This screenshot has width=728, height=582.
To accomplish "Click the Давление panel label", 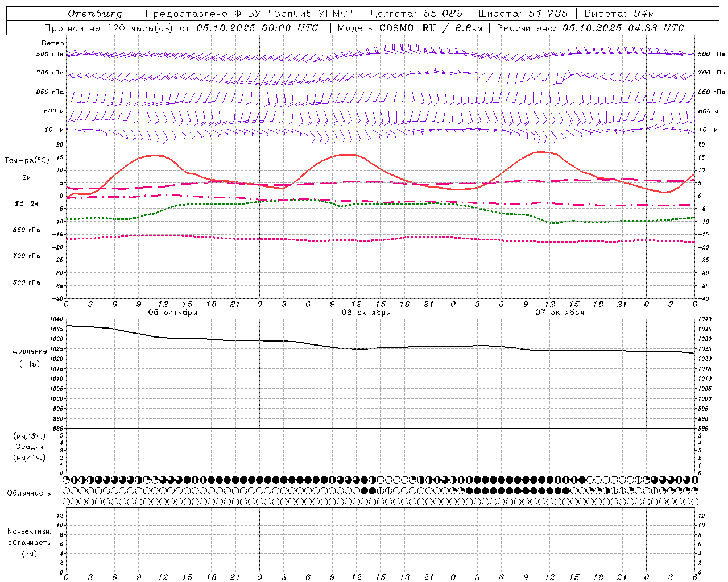I will pos(30,351).
